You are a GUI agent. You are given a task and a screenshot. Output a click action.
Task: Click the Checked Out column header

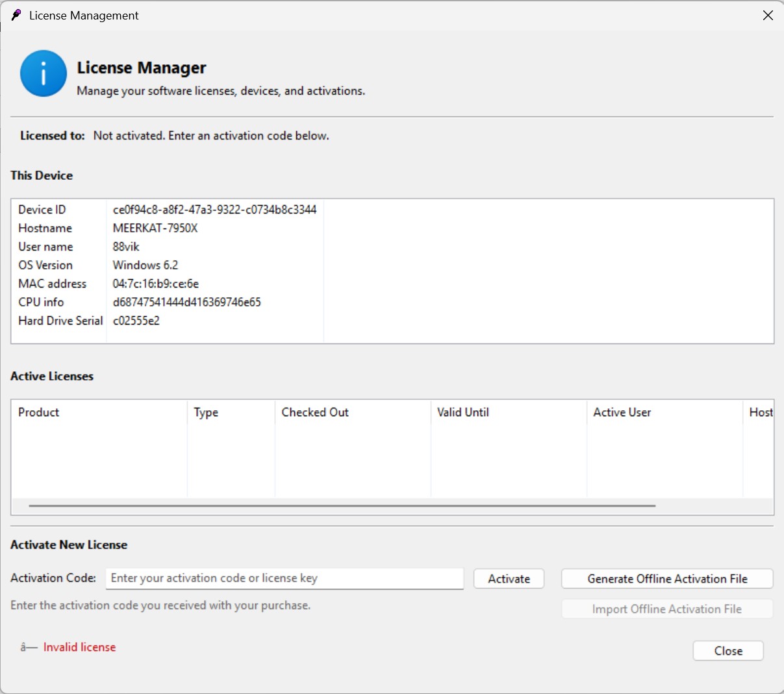tap(353, 412)
